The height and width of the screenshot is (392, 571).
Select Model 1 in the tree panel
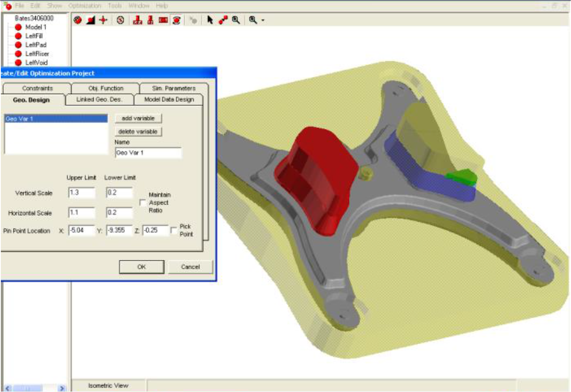tap(35, 27)
